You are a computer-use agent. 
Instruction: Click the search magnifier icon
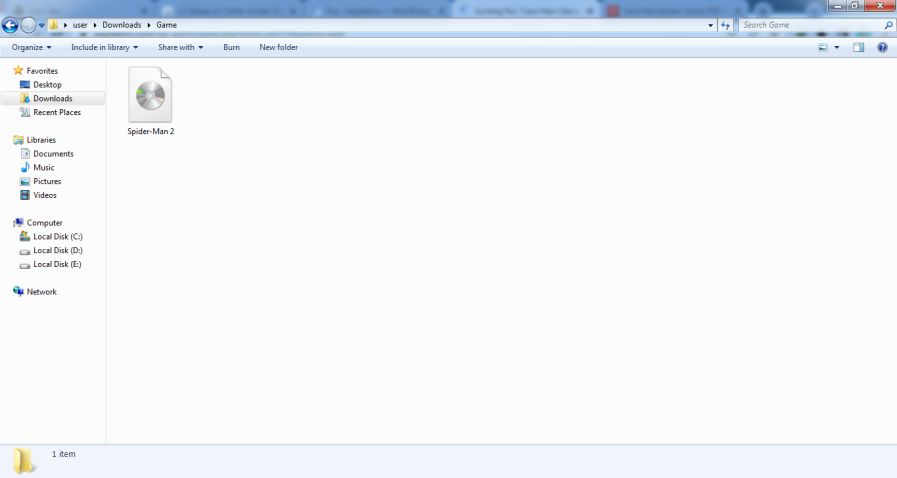(888, 25)
